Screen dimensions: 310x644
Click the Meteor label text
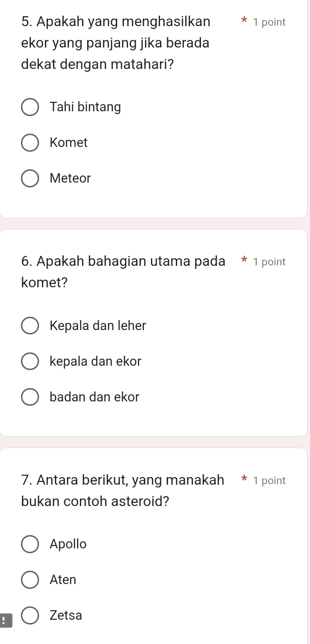70,179
